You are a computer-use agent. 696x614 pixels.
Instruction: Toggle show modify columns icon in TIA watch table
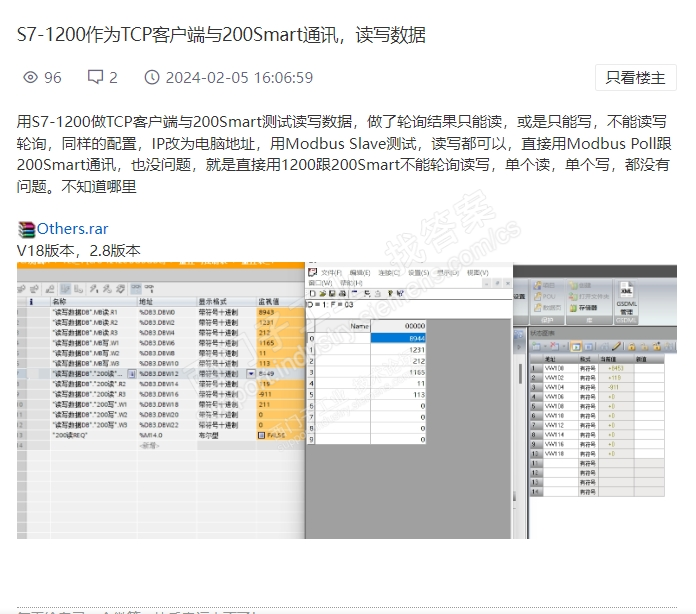[65, 289]
